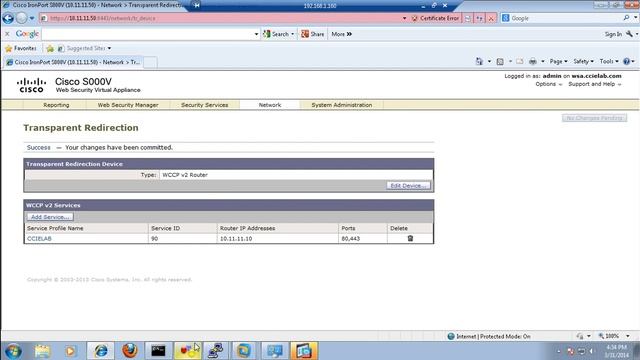The width and height of the screenshot is (640, 360).
Task: Click the Share button on Google Toolbar
Action: click(313, 34)
